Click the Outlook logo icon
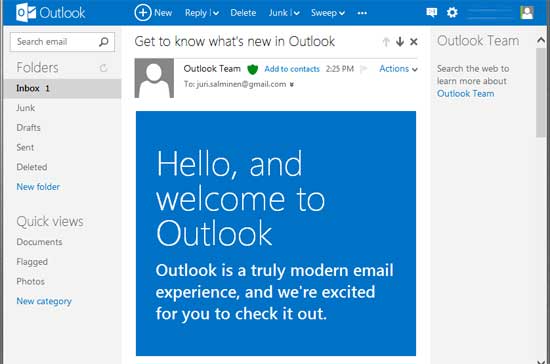This screenshot has height=364, width=550. coord(26,13)
